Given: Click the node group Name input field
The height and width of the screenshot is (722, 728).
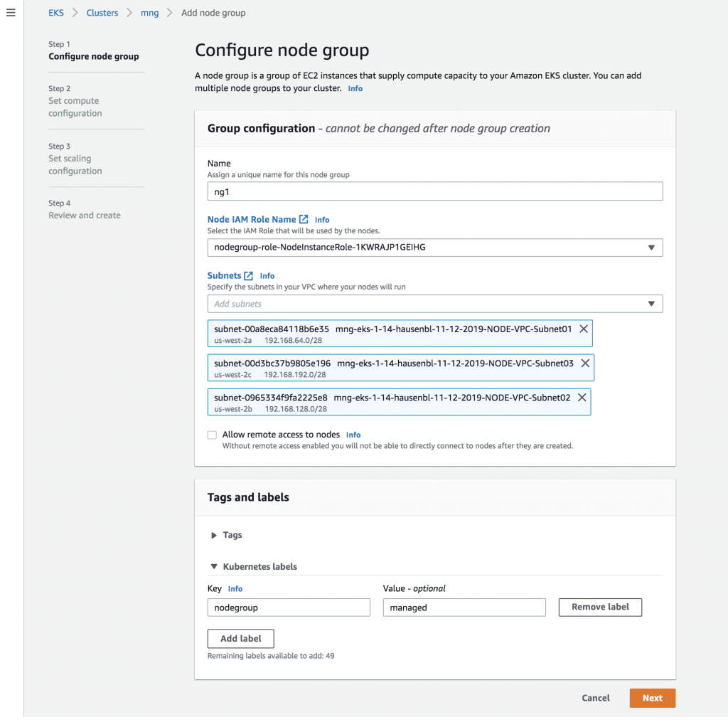Looking at the screenshot, I should pos(434,191).
